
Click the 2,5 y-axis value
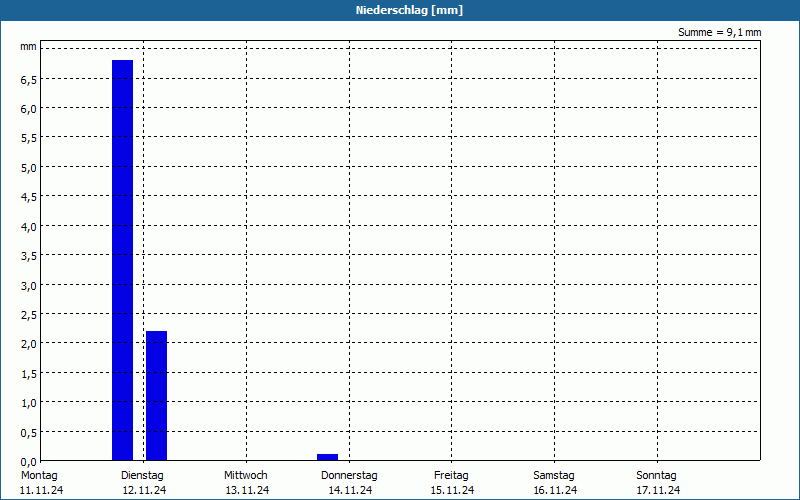click(x=29, y=315)
